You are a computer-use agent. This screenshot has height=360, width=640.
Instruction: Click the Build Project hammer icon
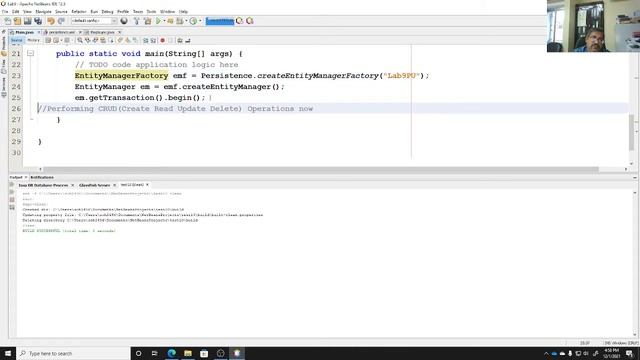pos(136,21)
